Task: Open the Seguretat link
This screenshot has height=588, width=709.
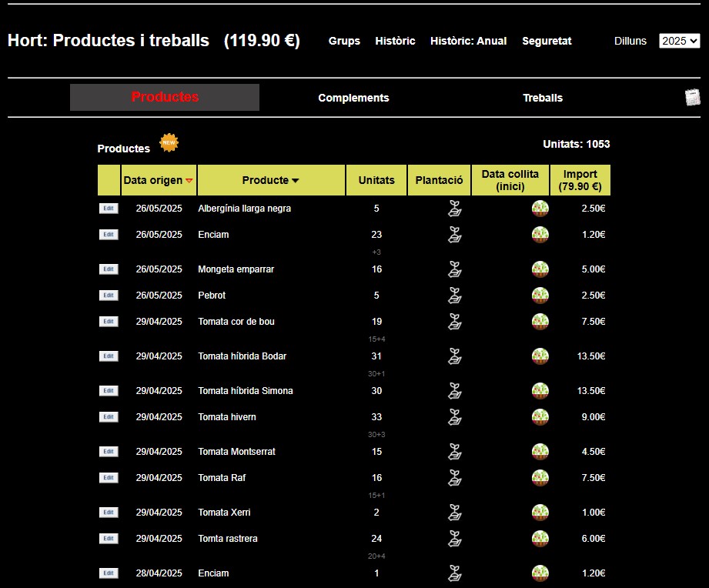Action: coord(547,41)
